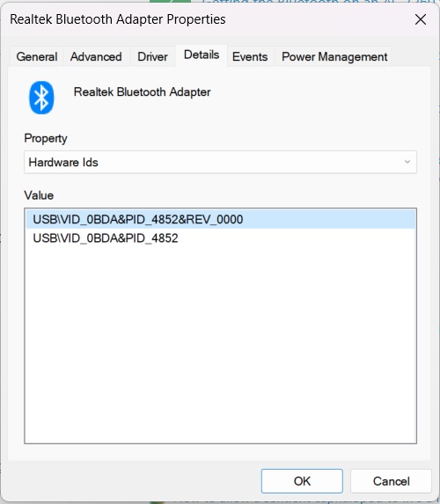
Task: Click the dialog title Realtek Bluetooth Adapter Properties
Action: coord(118,19)
